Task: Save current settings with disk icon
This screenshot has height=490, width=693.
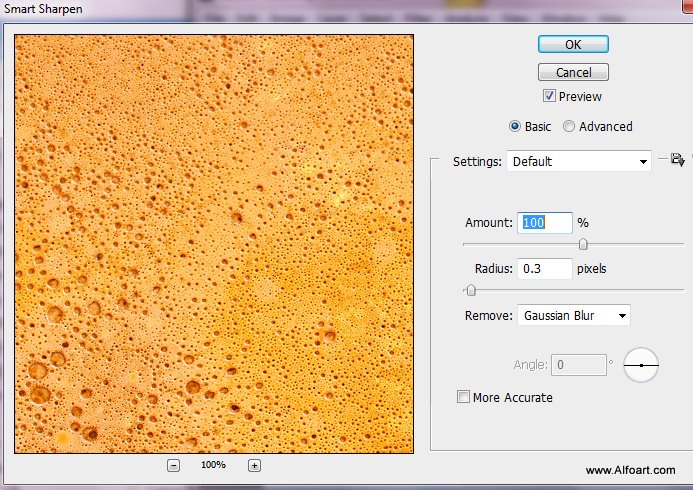Action: (x=678, y=160)
